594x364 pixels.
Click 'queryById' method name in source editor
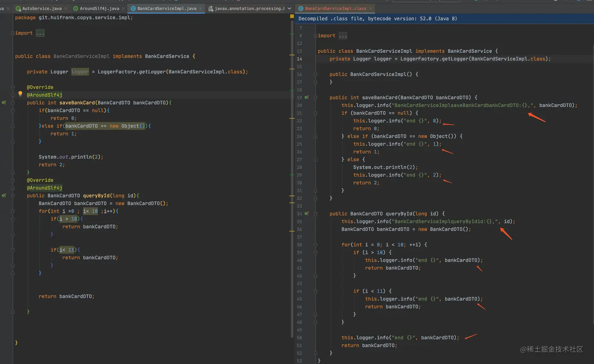pos(96,196)
